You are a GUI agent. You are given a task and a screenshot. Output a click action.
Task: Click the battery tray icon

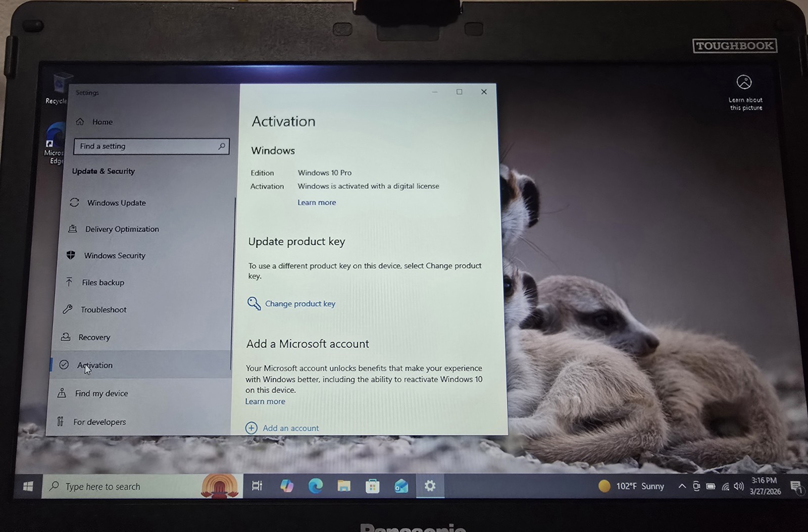(711, 487)
